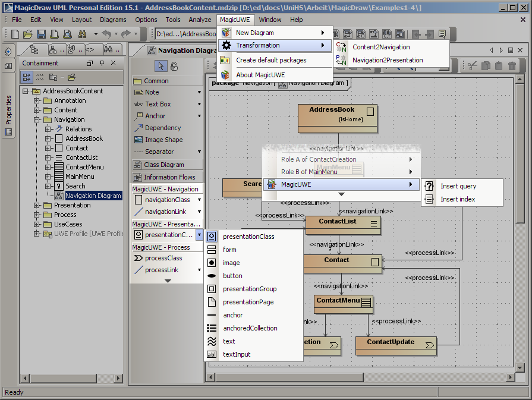
Task: Expand the Presentation package node
Action: tap(37, 205)
